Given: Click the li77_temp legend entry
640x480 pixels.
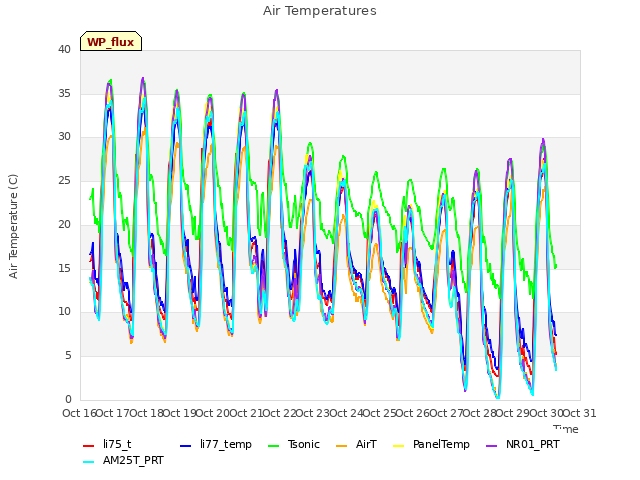Looking at the screenshot, I should click(216, 444).
